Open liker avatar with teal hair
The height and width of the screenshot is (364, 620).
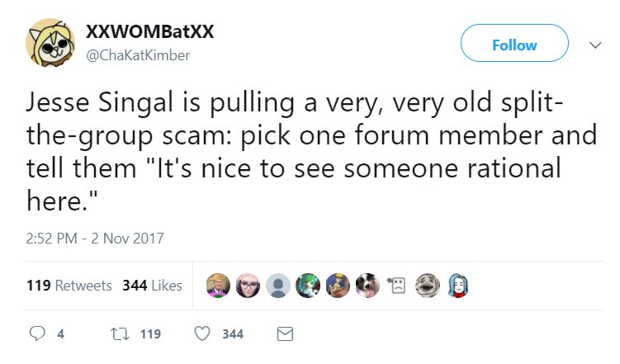pos(308,286)
